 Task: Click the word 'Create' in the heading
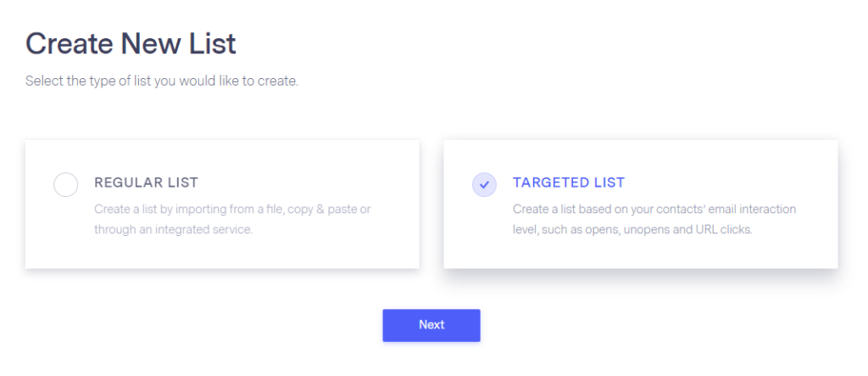tap(68, 43)
